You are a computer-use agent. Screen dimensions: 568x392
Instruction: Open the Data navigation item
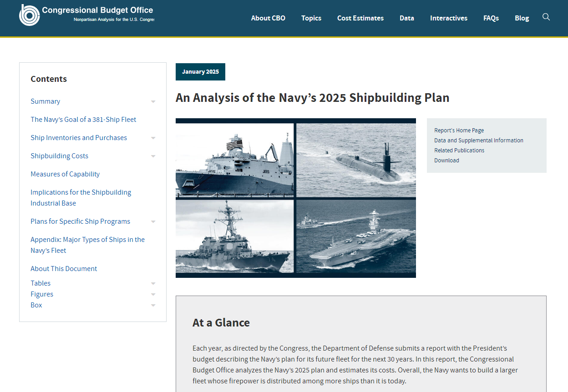407,18
